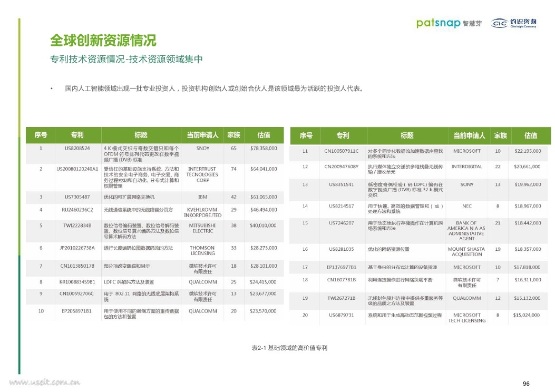Click patent US20080120240A1

pos(77,169)
